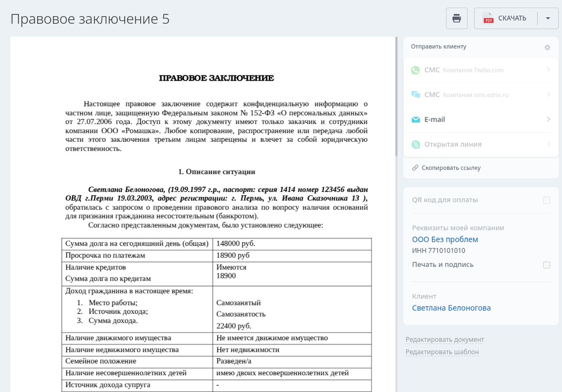Open the ООО Без проблем company link

445,240
